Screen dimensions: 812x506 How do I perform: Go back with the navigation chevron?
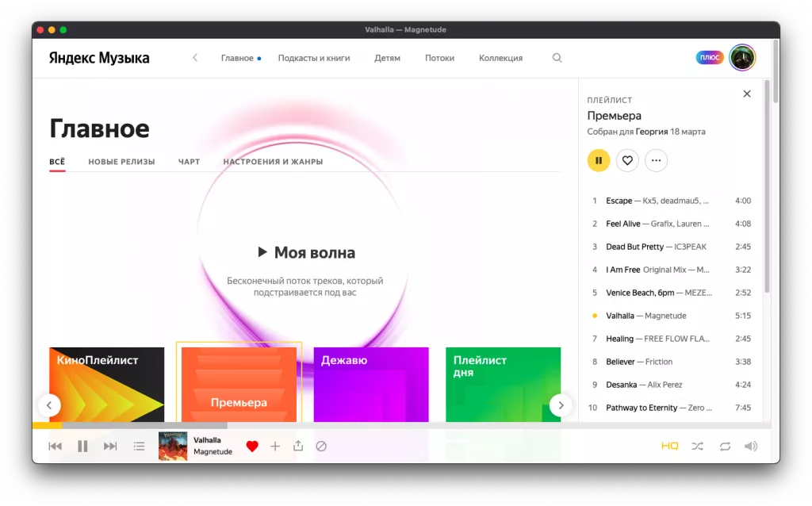[195, 57]
